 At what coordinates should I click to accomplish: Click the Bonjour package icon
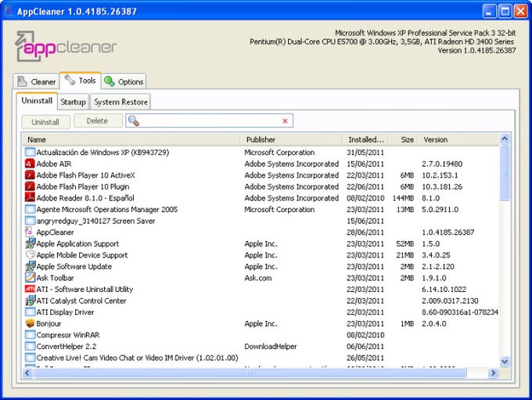pyautogui.click(x=30, y=323)
